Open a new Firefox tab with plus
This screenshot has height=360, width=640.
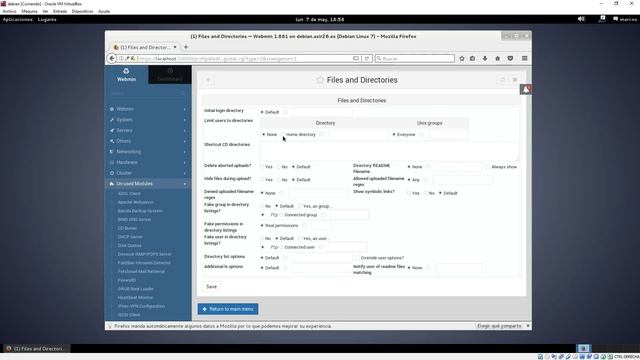coord(186,47)
